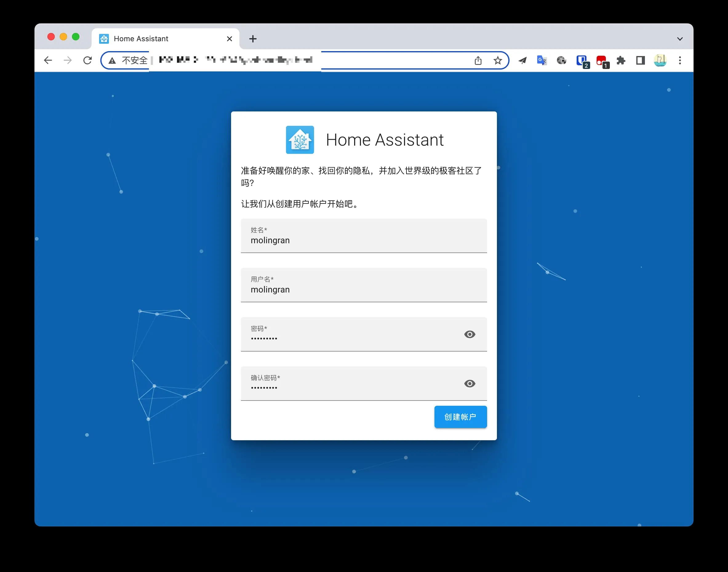Open Bitwarden shield extension icon
The image size is (728, 572).
click(x=582, y=61)
